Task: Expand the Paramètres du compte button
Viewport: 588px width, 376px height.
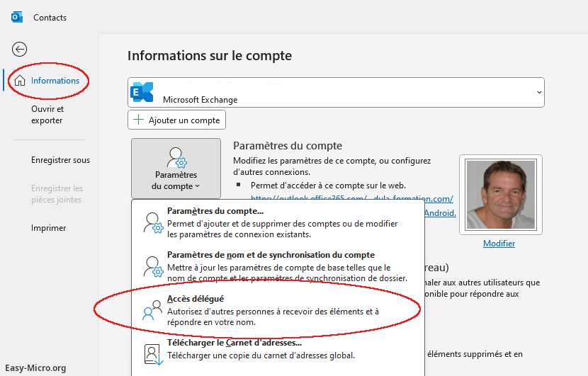Action: [176, 169]
